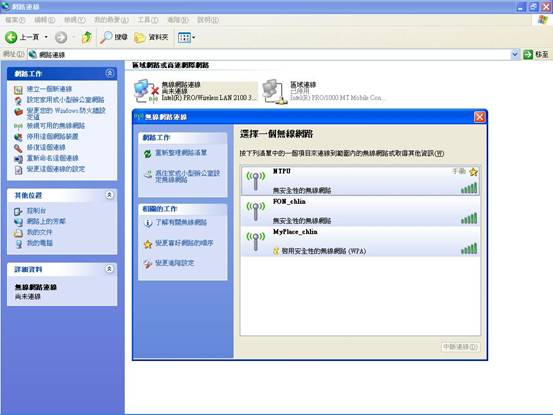Image resolution: width=553 pixels, height=415 pixels.
Task: Click the refresh network list icon
Action: (x=148, y=153)
